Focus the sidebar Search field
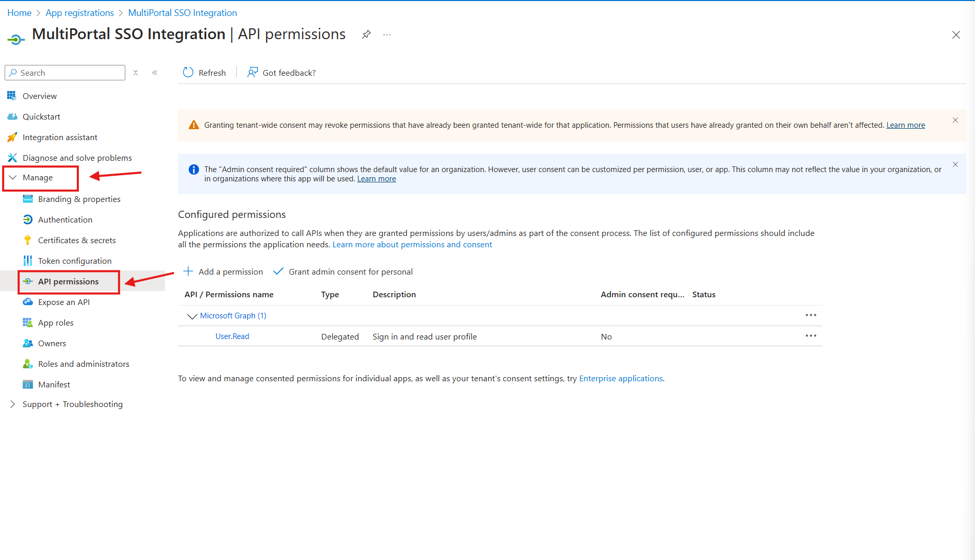The image size is (975, 560). tap(65, 73)
